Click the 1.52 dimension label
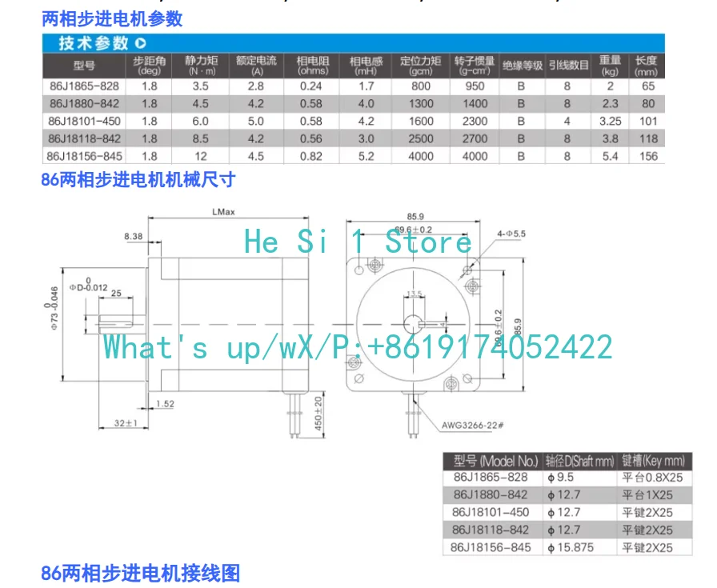This screenshot has width=717, height=588. (165, 404)
